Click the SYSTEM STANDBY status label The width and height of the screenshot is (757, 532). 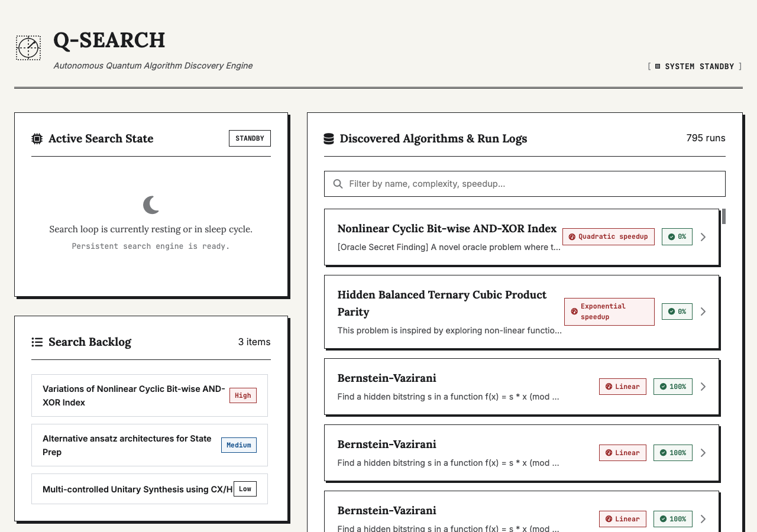700,67
